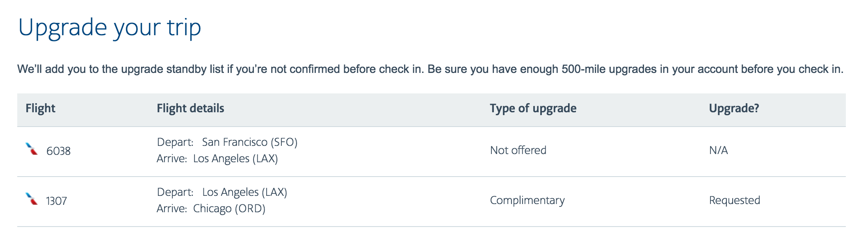868x245 pixels.
Task: Click the Not offered upgrade type
Action: click(518, 150)
